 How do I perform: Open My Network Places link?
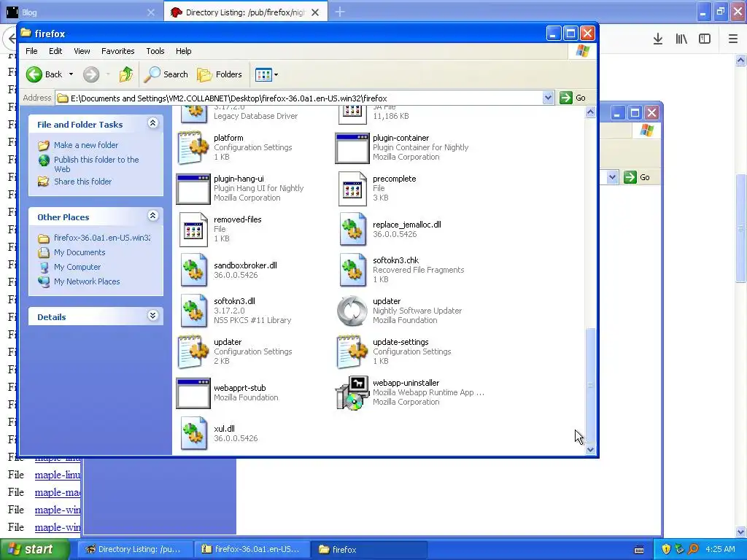click(87, 281)
